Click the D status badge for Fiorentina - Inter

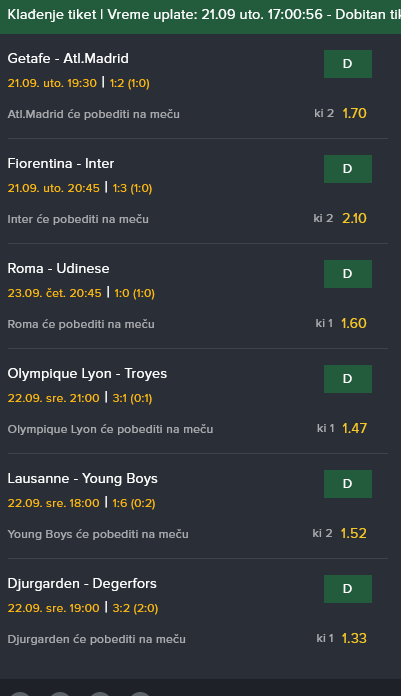(348, 169)
